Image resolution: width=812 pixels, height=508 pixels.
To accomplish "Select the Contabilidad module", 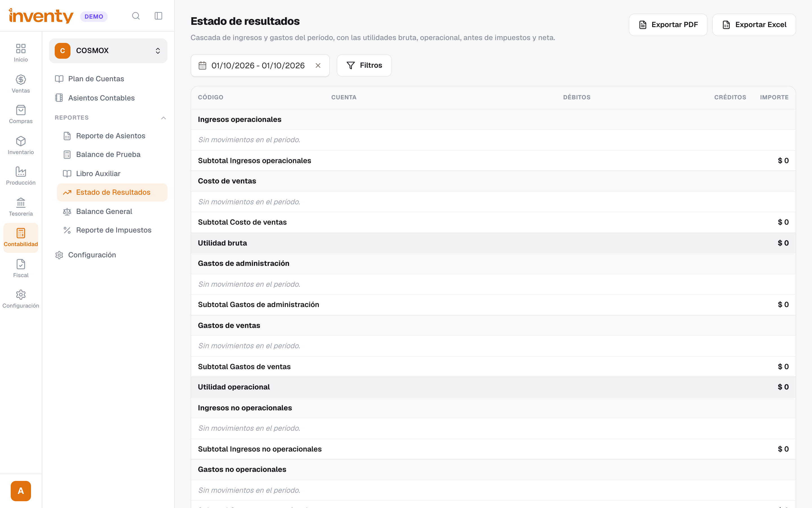I will click(x=21, y=238).
